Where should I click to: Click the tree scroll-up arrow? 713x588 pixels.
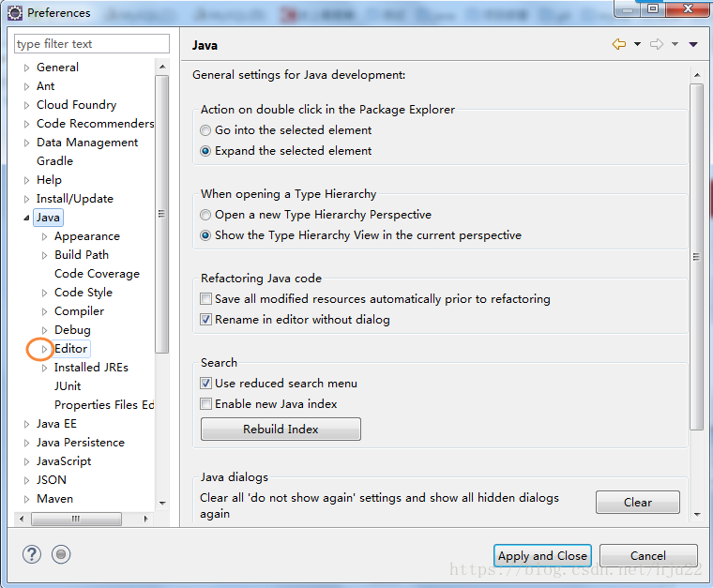[x=162, y=67]
